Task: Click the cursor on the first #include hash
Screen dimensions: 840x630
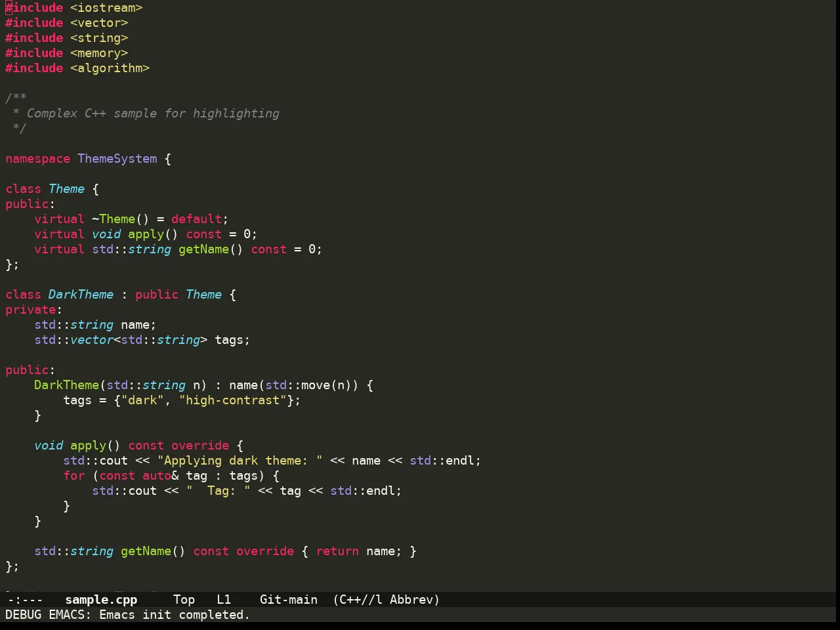Action: (9, 8)
